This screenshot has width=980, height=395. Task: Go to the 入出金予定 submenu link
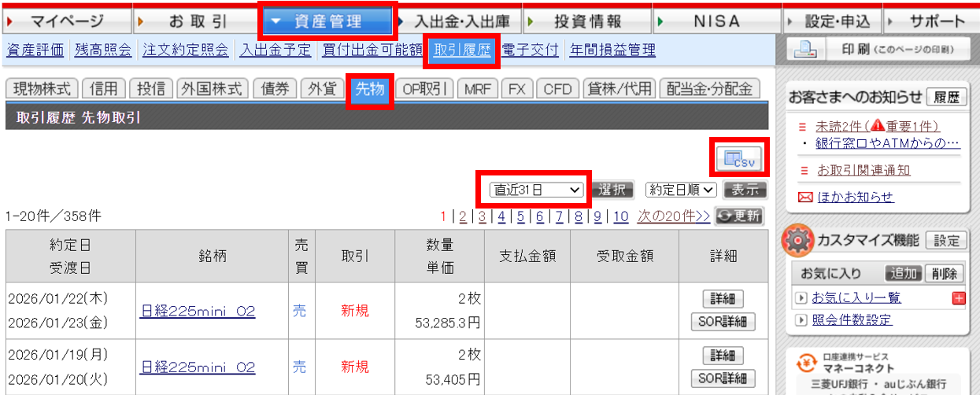(276, 50)
